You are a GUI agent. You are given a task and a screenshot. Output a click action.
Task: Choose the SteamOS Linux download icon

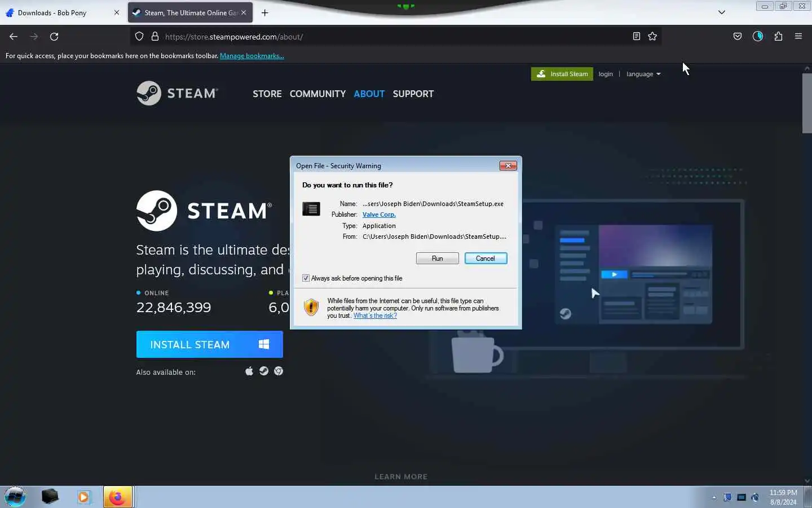tap(263, 371)
